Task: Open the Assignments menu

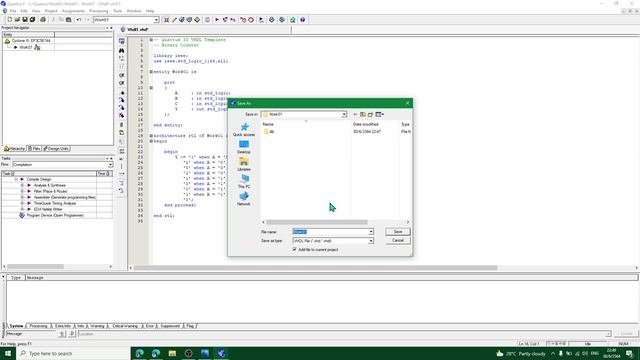Action: pyautogui.click(x=73, y=11)
